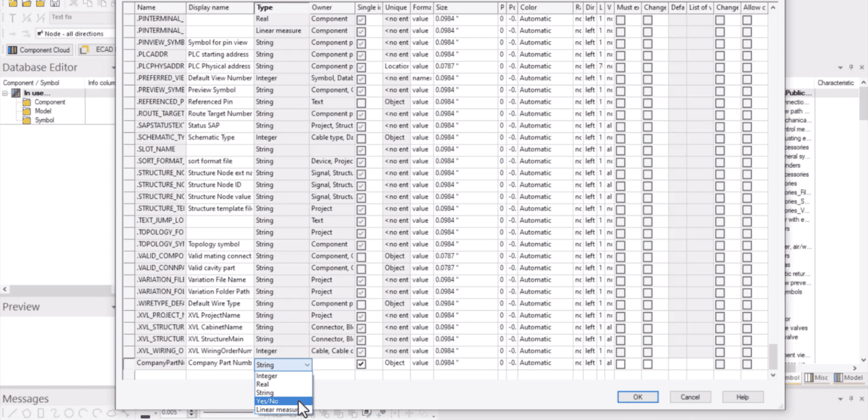Click the Color column header
This screenshot has height=420, width=868.
tap(545, 7)
